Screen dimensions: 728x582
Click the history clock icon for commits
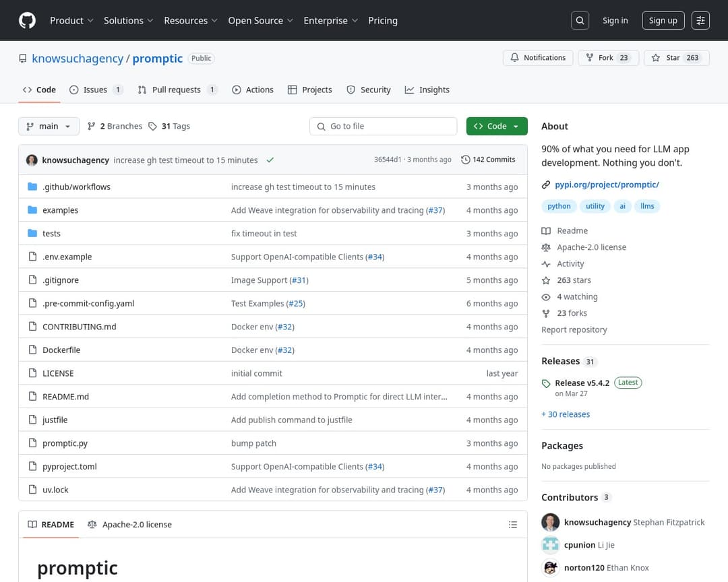click(x=465, y=160)
